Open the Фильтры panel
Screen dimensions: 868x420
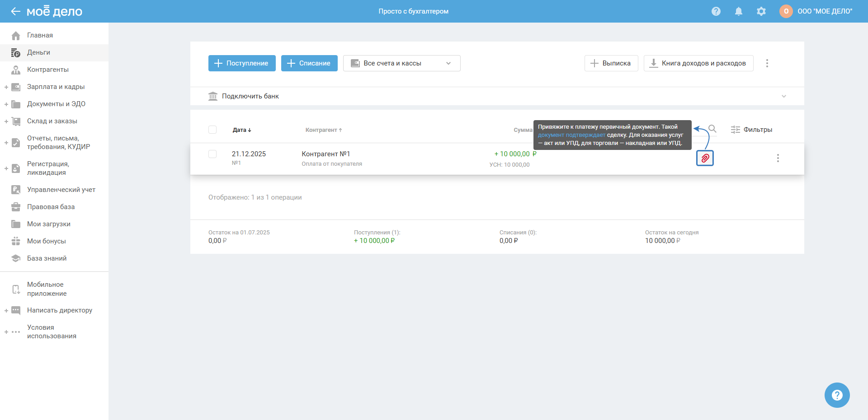[751, 130]
